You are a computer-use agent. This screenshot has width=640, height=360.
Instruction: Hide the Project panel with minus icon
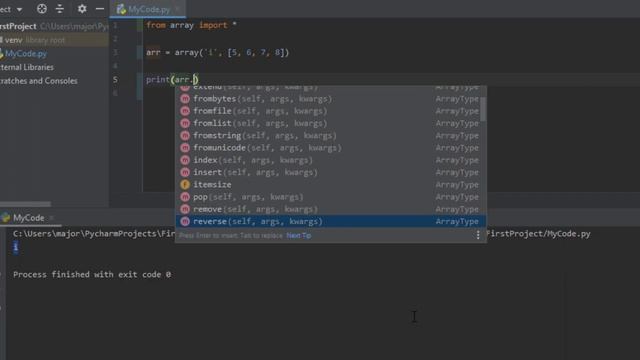point(100,9)
